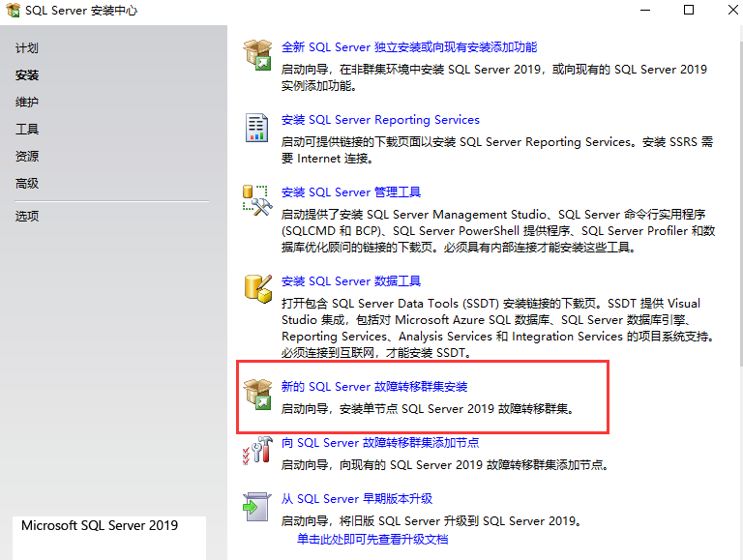Viewport: 743px width, 560px height.
Task: Click the Reporting Services document icon
Action: point(257,128)
